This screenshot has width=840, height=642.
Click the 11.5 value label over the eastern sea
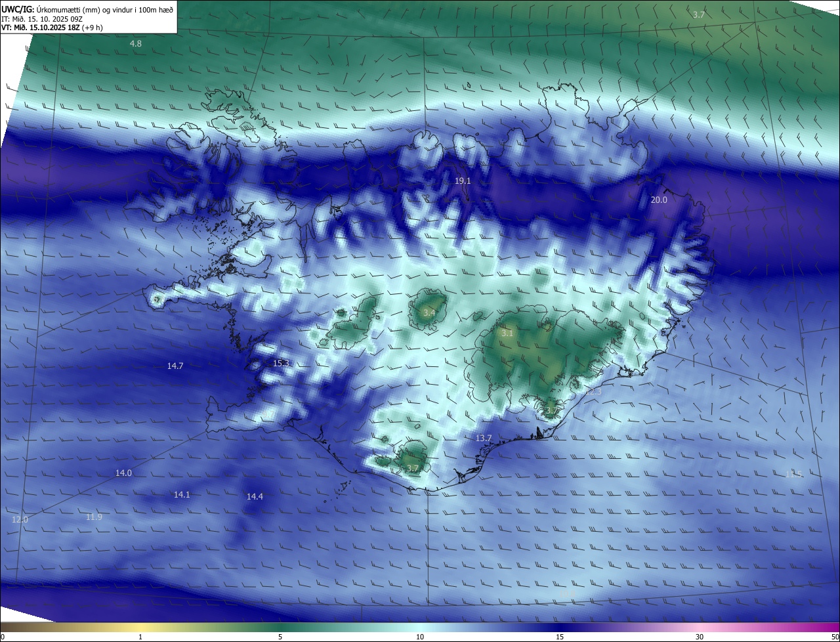click(x=794, y=474)
